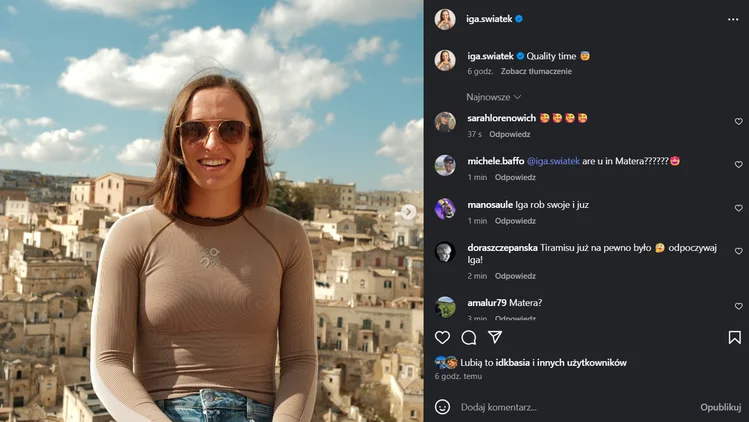Go to next photo with arrow

[x=408, y=212]
